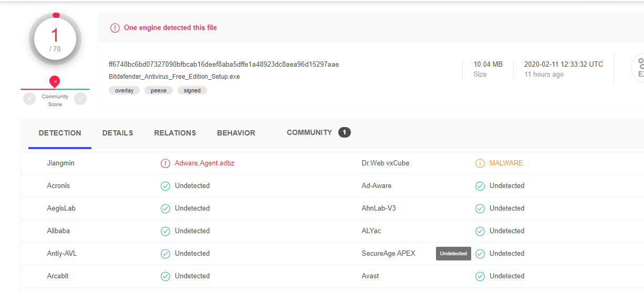The width and height of the screenshot is (644, 293).
Task: Click the green check icon in ALYac row
Action: point(480,231)
